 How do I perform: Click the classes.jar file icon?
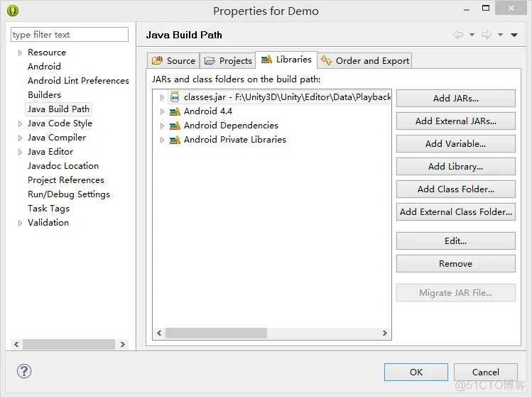point(175,97)
